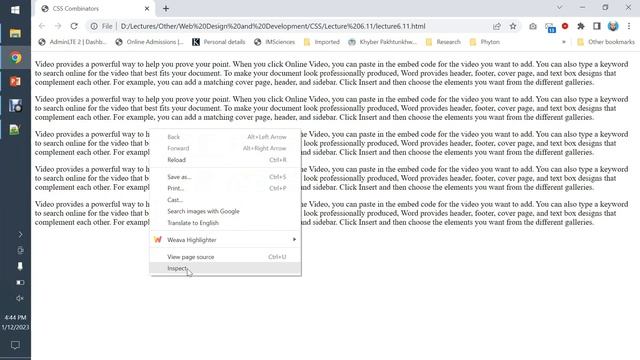Open the green document taskbar app

point(15,130)
